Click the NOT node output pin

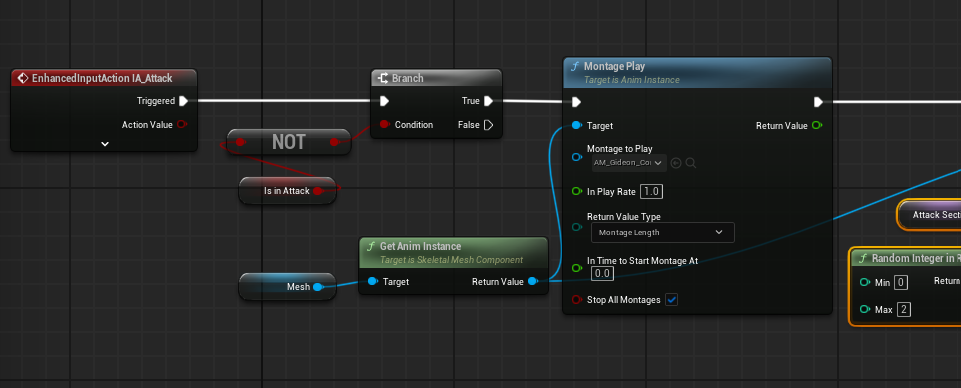tap(334, 142)
